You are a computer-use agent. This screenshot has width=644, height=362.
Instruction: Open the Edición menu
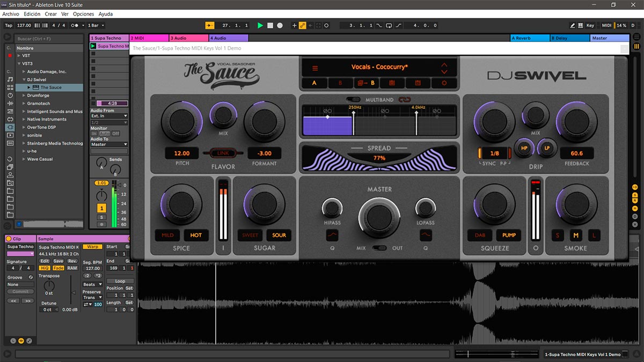32,14
